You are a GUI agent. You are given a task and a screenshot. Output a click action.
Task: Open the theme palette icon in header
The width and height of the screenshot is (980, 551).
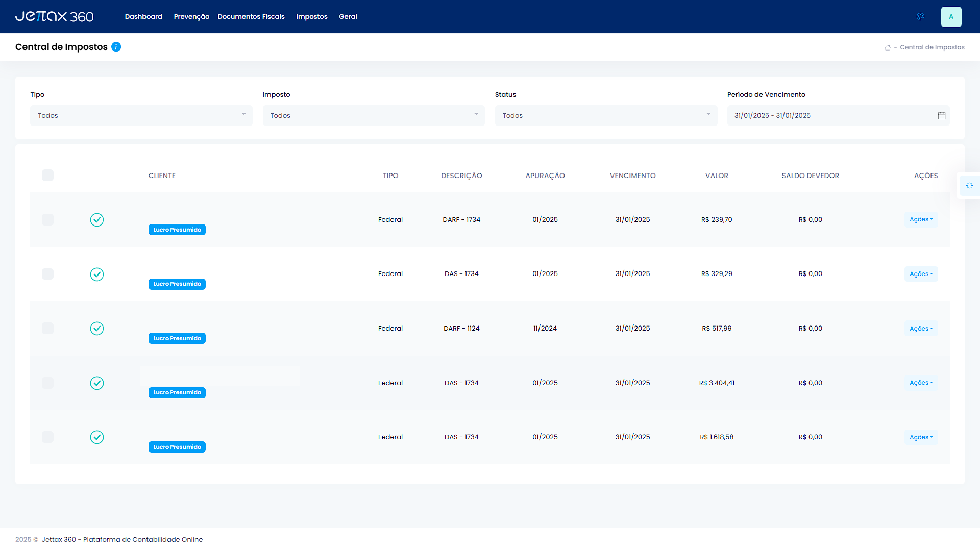pos(920,17)
